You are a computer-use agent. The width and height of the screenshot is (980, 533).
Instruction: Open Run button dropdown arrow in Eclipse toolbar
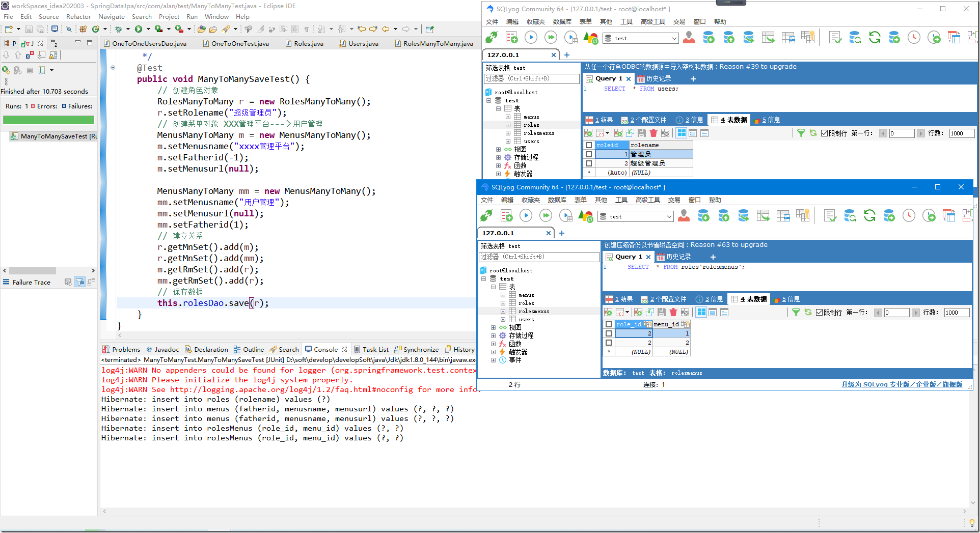(x=148, y=29)
